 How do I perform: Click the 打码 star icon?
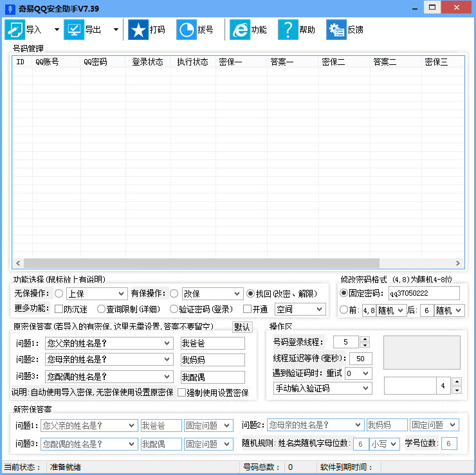tap(138, 30)
